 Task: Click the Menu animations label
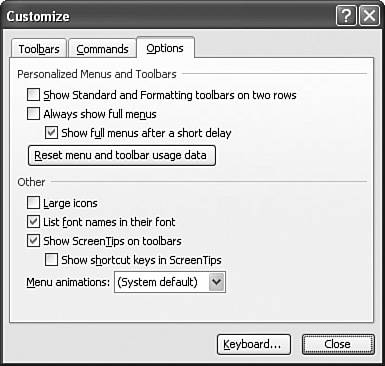[x=68, y=282]
